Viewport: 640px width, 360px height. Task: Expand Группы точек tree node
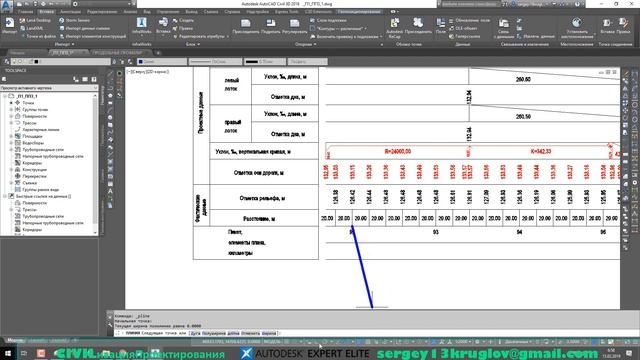coord(11,109)
